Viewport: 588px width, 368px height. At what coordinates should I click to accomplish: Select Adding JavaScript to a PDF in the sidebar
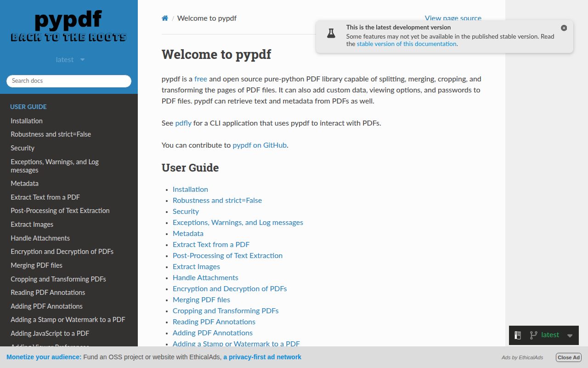(50, 333)
